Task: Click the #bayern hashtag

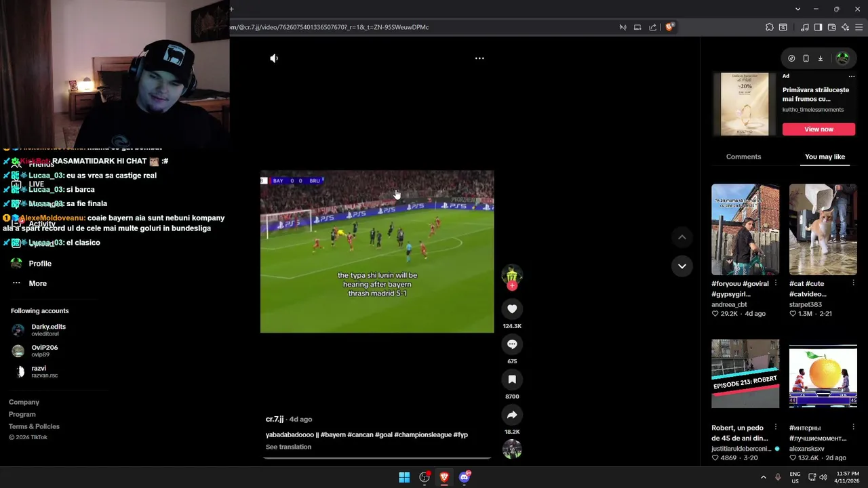Action: [333, 434]
